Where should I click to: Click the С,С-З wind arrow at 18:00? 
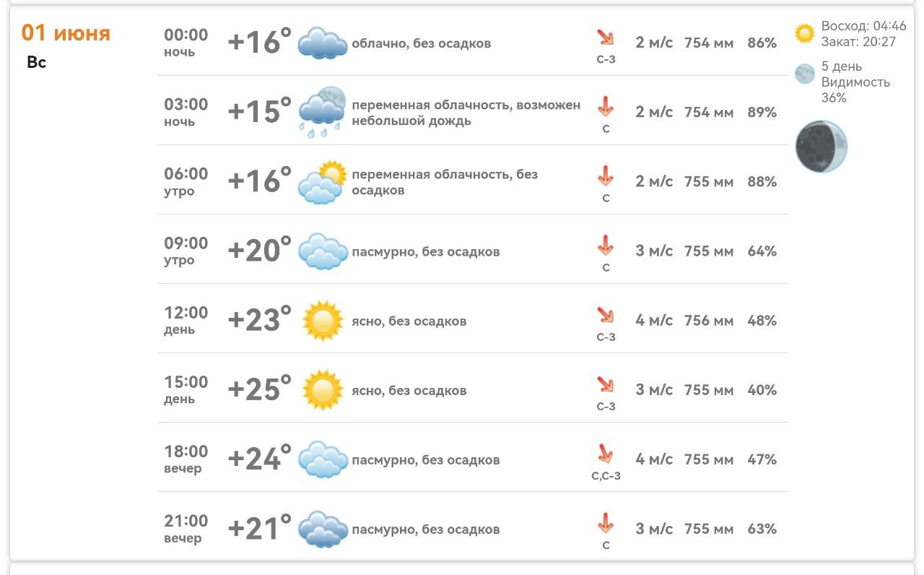605,454
